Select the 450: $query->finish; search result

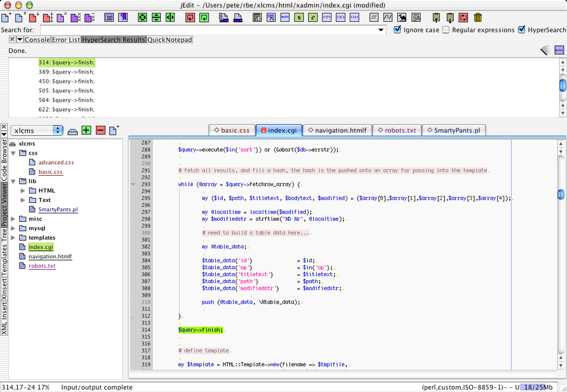(67, 81)
